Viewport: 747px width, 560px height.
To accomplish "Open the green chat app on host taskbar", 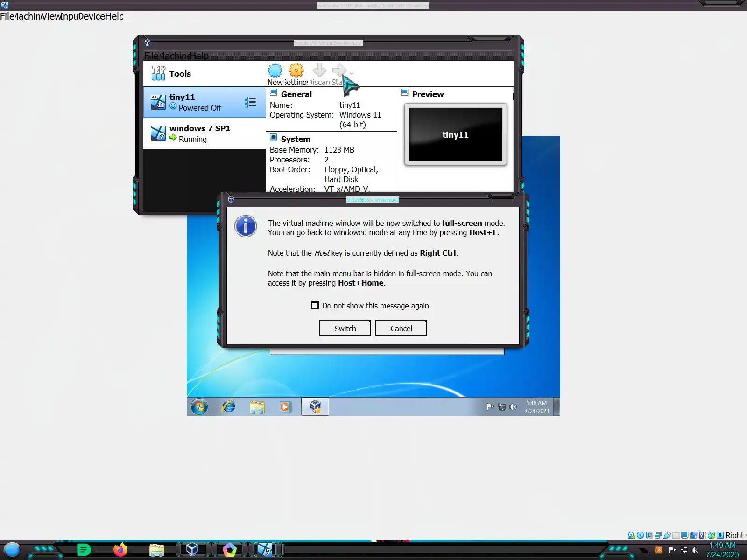I will click(x=84, y=550).
